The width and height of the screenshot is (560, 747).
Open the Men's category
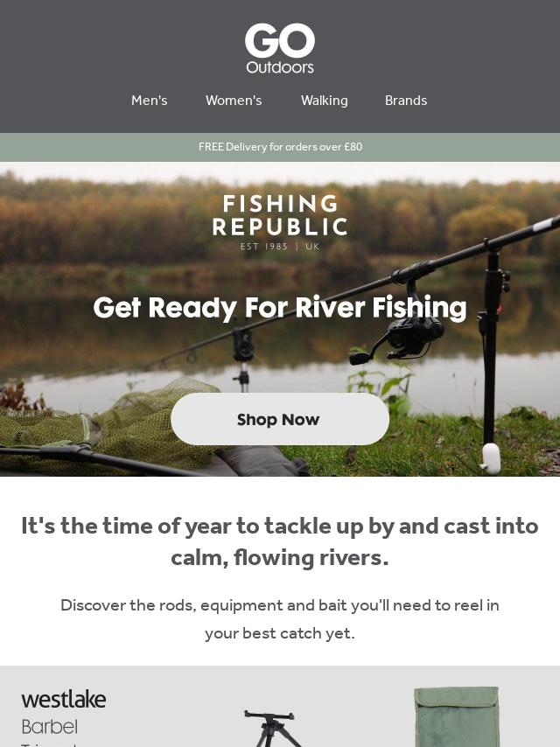coord(149,101)
